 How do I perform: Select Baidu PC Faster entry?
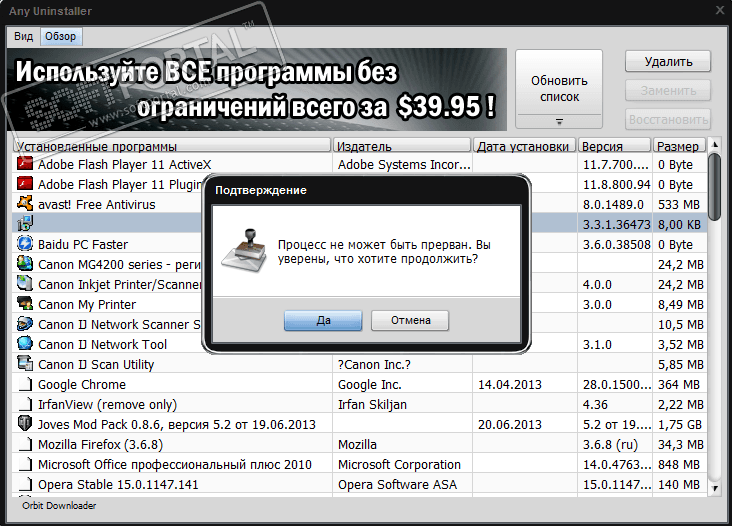pyautogui.click(x=83, y=245)
